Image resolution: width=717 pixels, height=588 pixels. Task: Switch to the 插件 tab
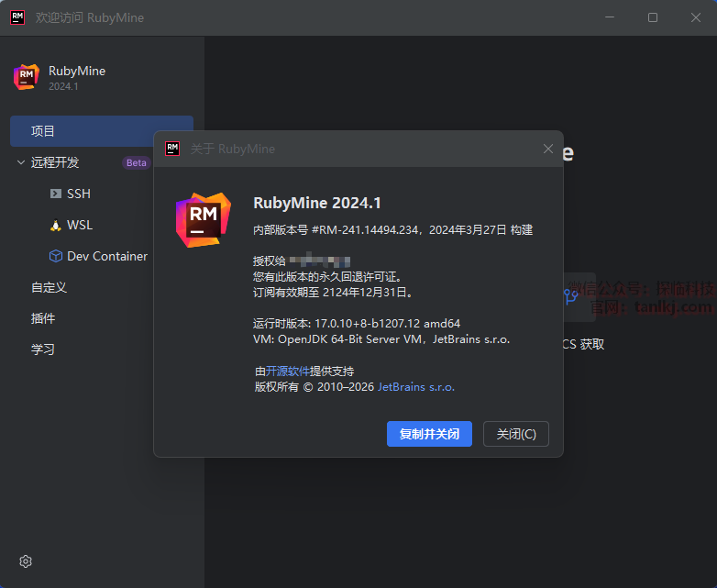43,318
